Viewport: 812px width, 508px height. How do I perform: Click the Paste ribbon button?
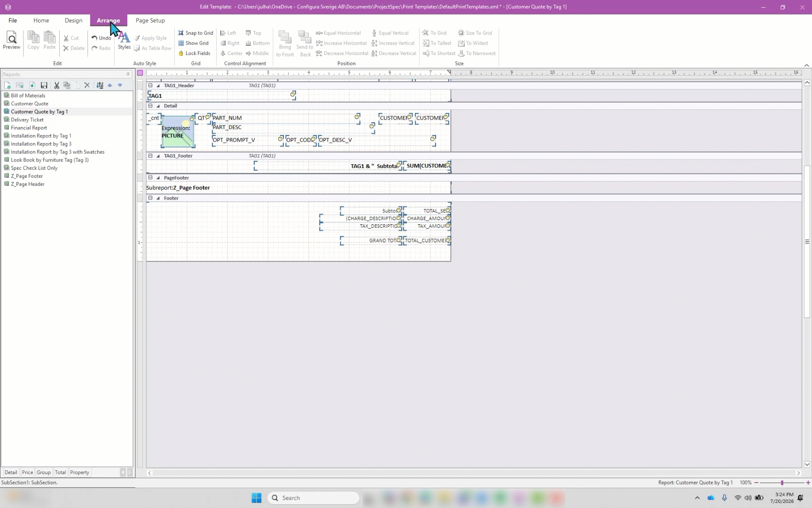pyautogui.click(x=49, y=40)
